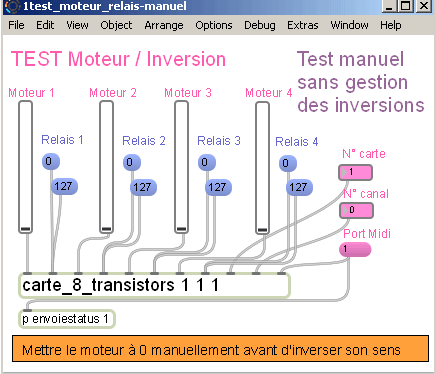Click the Relais 1 label
The image size is (436, 374).
(62, 140)
